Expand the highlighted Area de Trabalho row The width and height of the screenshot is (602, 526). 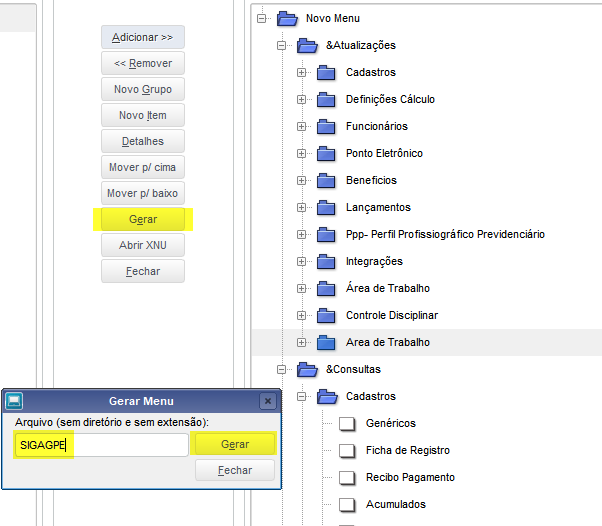pyautogui.click(x=301, y=342)
